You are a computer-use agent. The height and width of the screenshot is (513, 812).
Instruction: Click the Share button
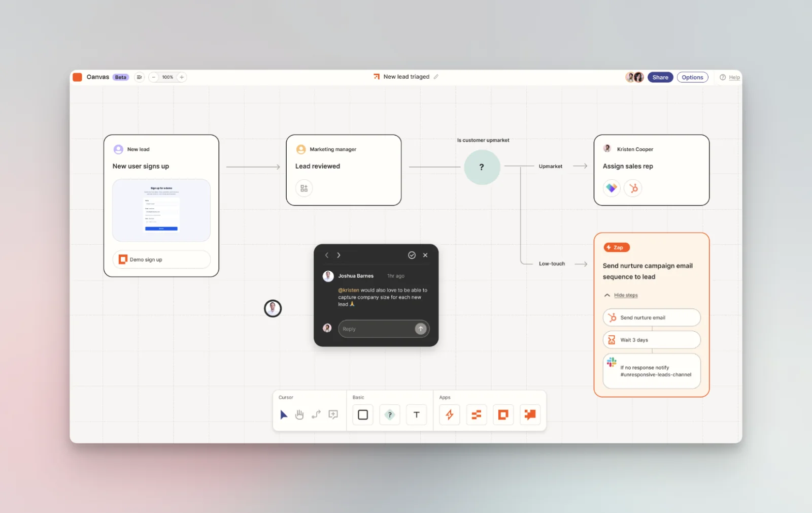tap(660, 77)
